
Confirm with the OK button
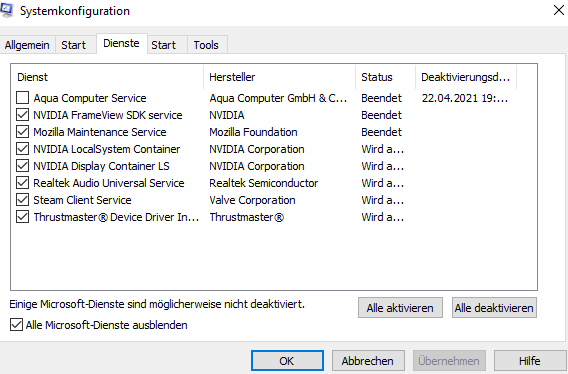287,361
